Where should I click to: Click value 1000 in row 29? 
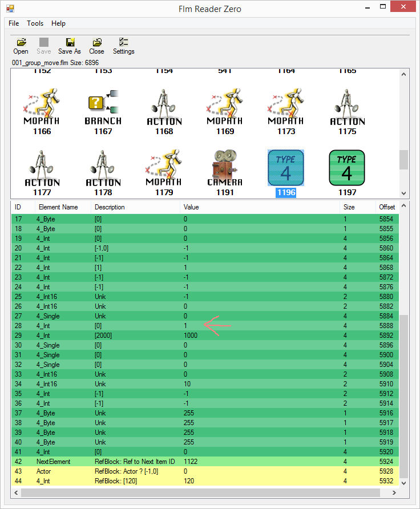coord(191,336)
